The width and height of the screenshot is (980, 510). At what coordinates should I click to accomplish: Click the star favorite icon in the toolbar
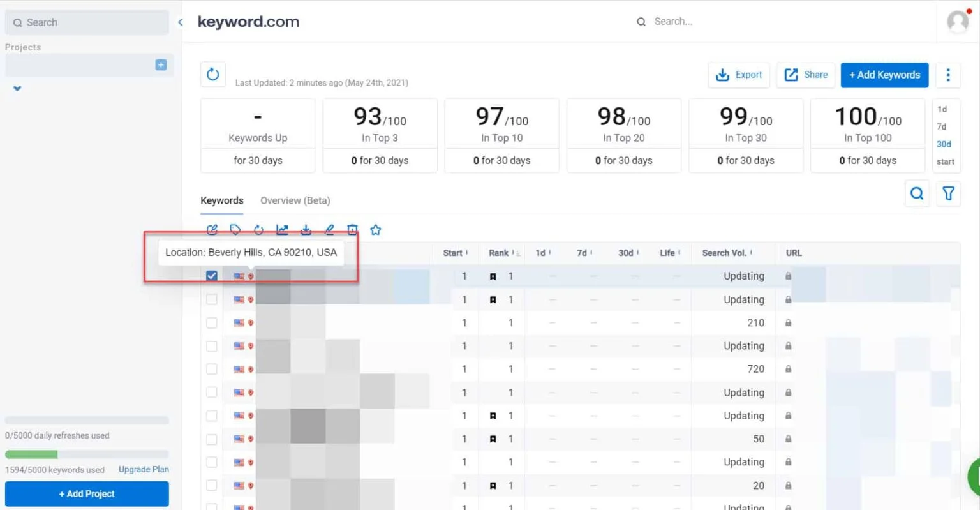coord(375,229)
